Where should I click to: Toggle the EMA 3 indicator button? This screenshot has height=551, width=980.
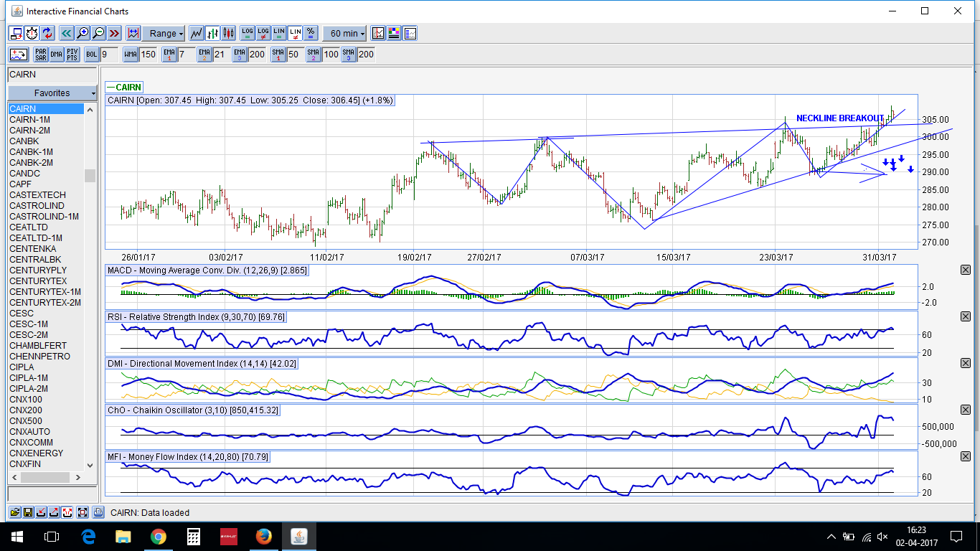coord(240,54)
